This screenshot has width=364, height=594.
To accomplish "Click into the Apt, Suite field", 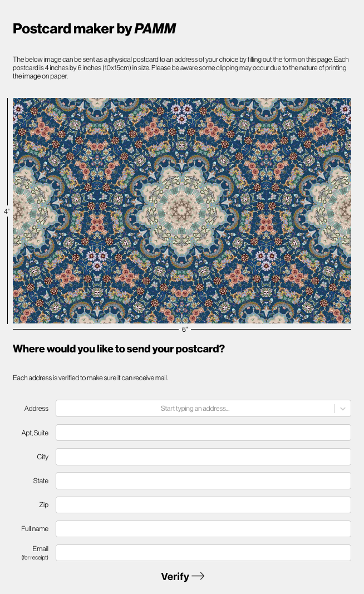I will 203,433.
